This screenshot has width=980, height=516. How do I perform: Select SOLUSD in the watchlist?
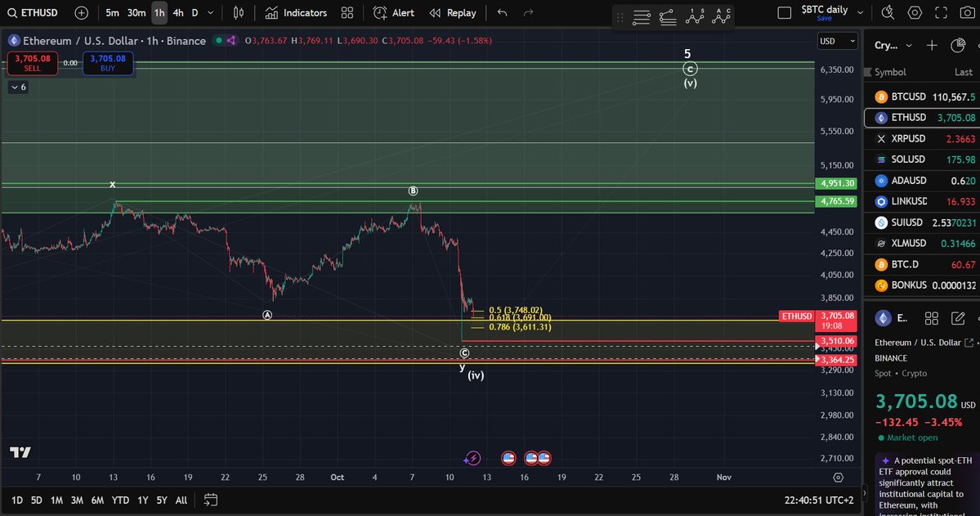923,159
